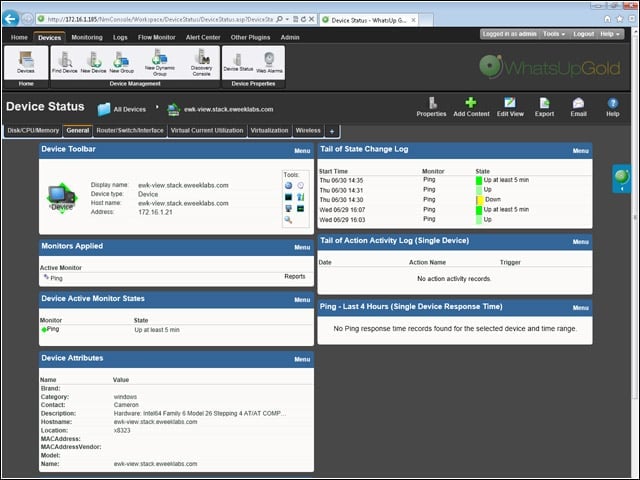
Task: Click the New Device icon
Action: [93, 62]
